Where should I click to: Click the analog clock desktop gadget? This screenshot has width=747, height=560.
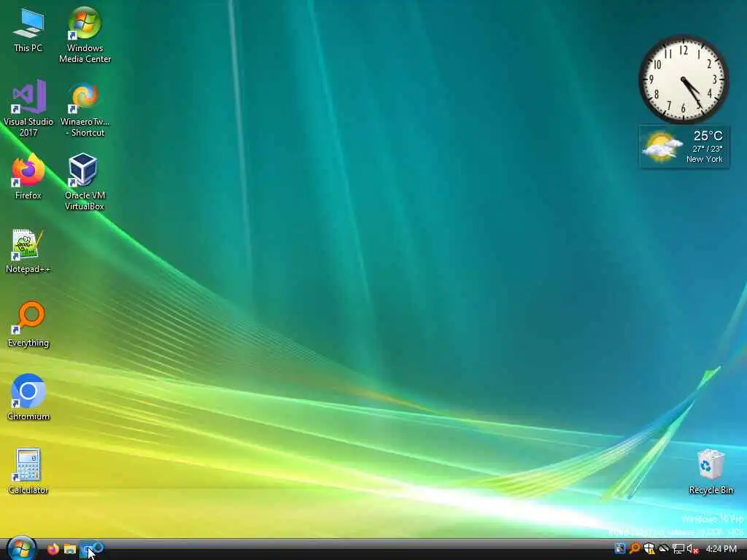coord(683,79)
